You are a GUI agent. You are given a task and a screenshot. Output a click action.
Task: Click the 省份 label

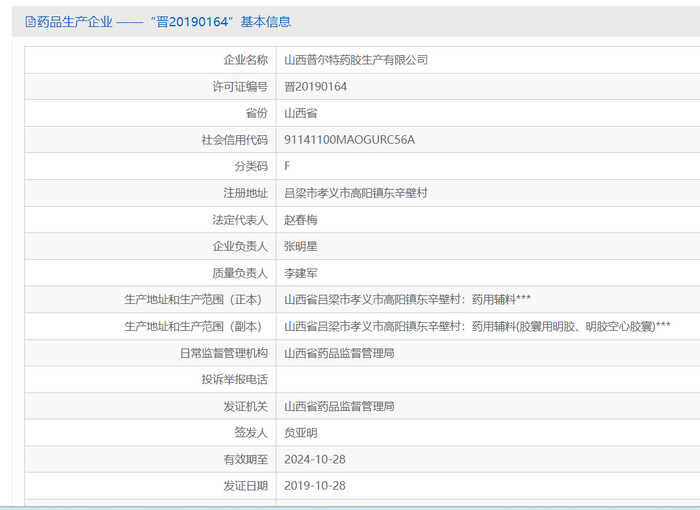(x=257, y=113)
